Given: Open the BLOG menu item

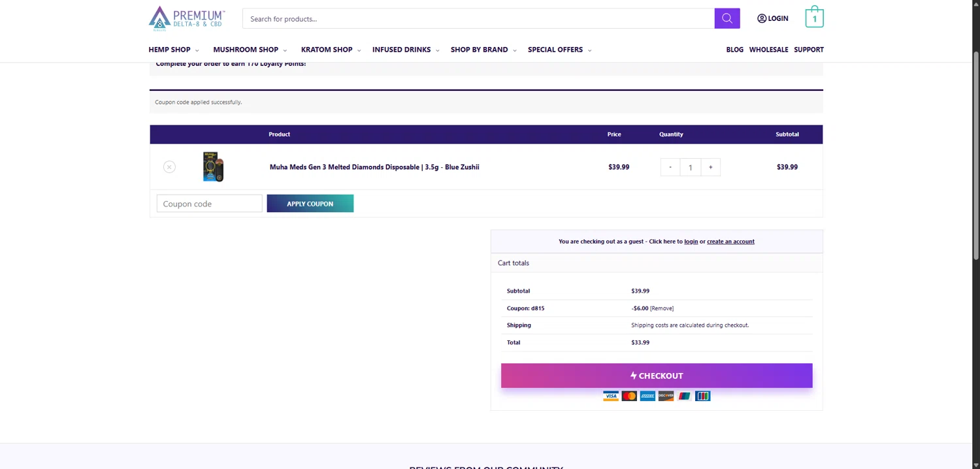Looking at the screenshot, I should click(735, 50).
